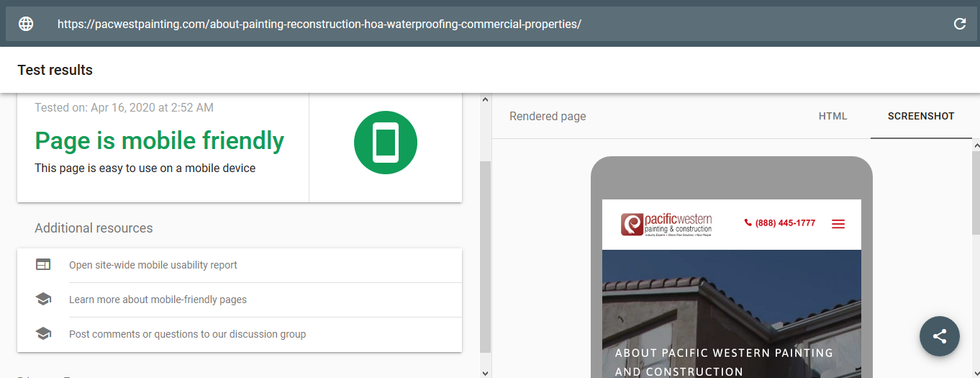Click 'This page is easy to use' text
The height and width of the screenshot is (378, 980).
[x=145, y=168]
